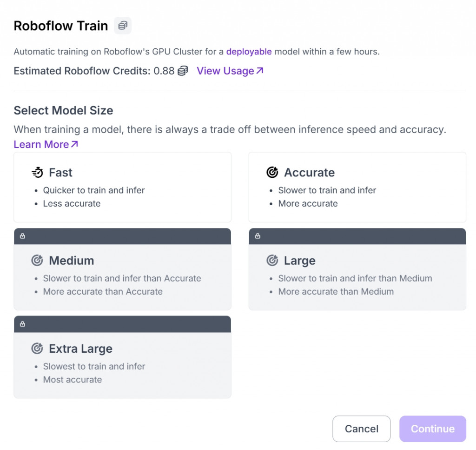This screenshot has height=450, width=476.
Task: Click the coin icon after 0.88 credits
Action: (x=183, y=71)
